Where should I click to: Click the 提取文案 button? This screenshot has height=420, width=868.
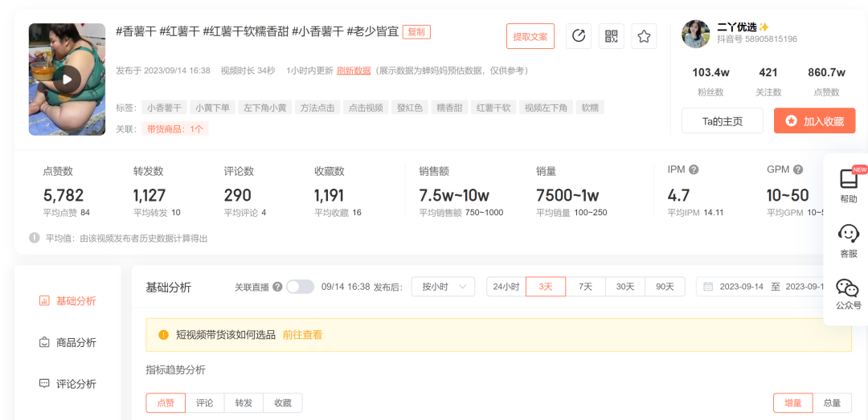coord(530,36)
